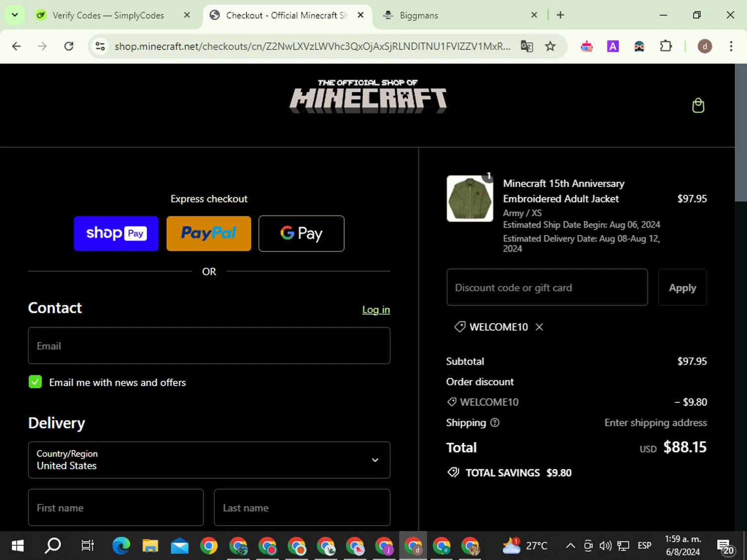Click TOTAL SAVINGS $9.80 text
The height and width of the screenshot is (560, 747).
tap(518, 472)
